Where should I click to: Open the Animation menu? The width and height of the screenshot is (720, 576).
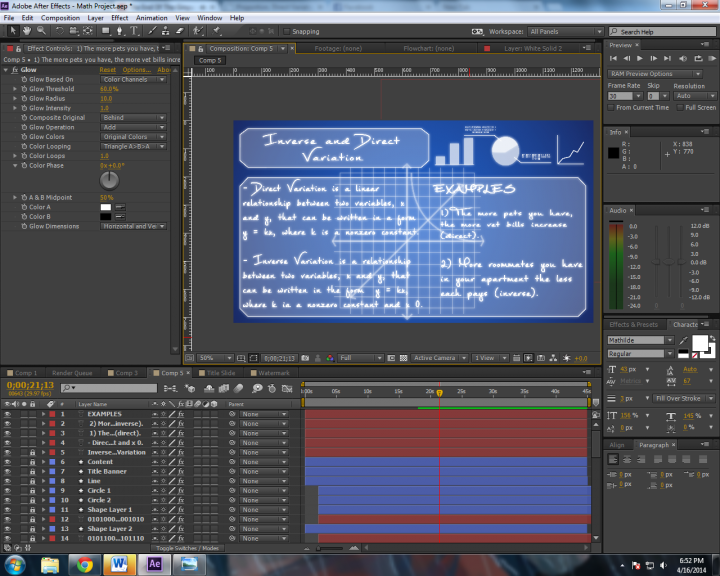click(152, 18)
